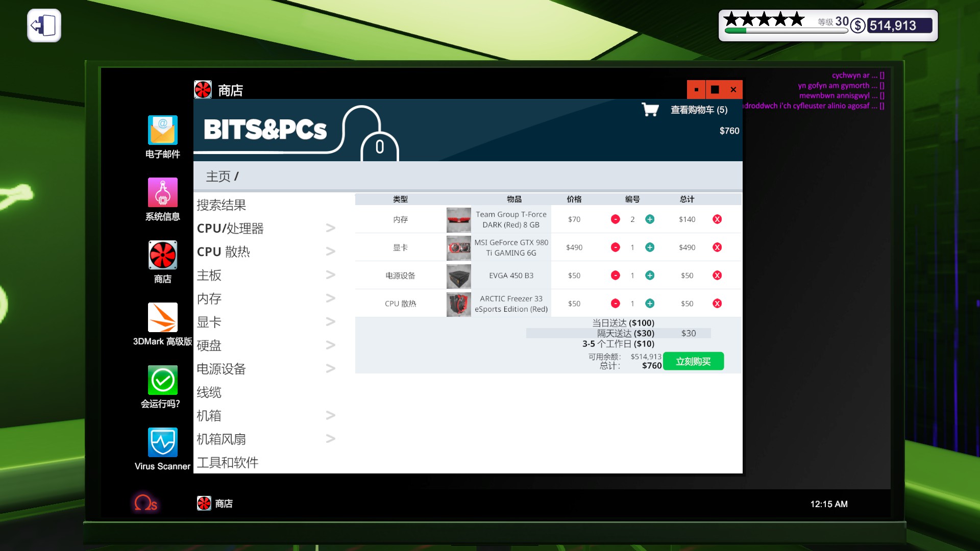Open the System Info desktop icon

pos(162,192)
